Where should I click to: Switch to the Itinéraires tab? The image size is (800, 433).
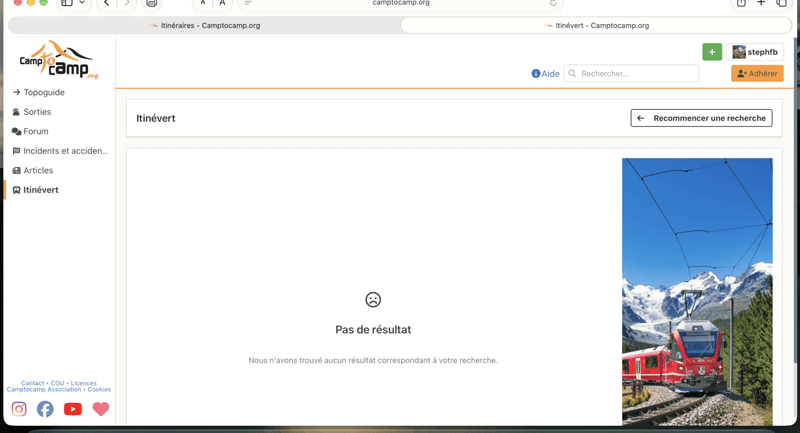click(205, 26)
